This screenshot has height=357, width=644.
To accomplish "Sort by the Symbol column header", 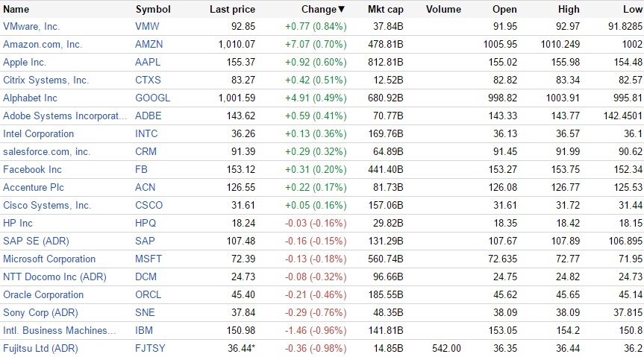I will pyautogui.click(x=153, y=9).
